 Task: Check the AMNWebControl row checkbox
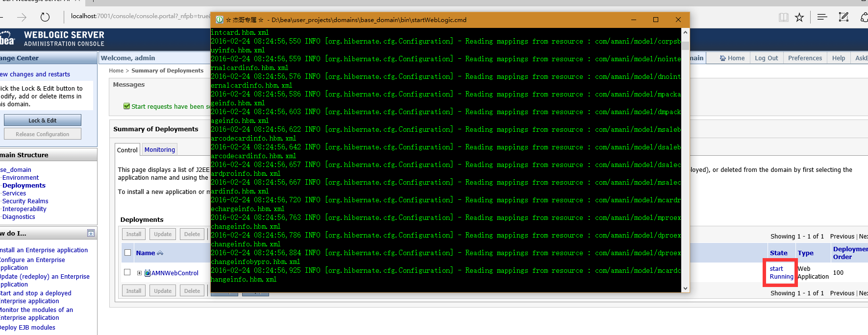pos(127,272)
